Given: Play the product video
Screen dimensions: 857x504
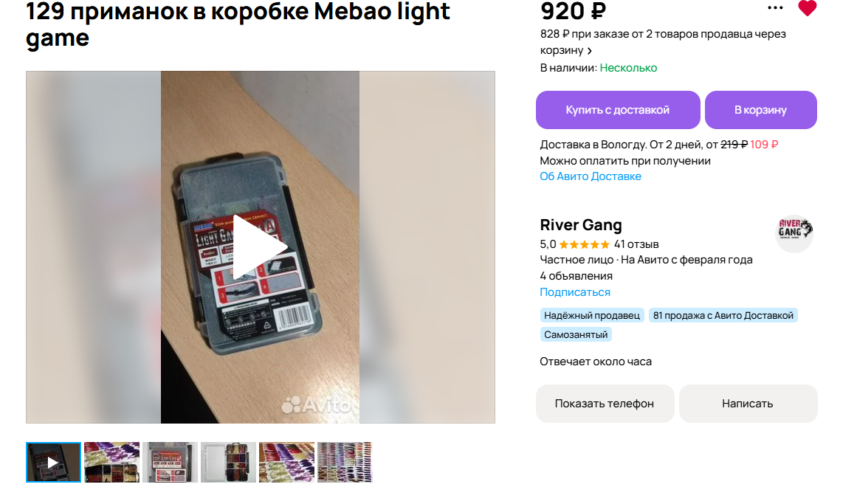Looking at the screenshot, I should pyautogui.click(x=260, y=247).
